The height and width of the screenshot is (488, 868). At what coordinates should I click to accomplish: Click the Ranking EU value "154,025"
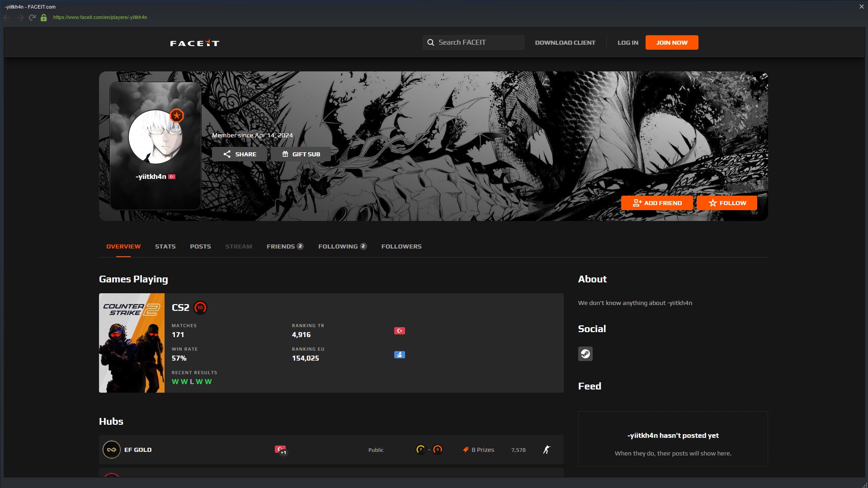(305, 358)
